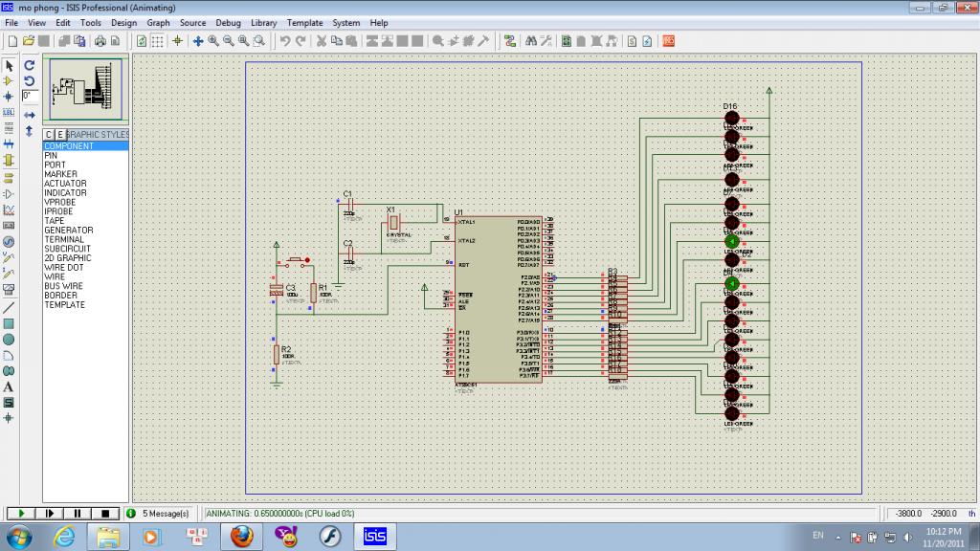Screen dimensions: 980x551
Task: Stop the animation with Stop button
Action: 105,514
